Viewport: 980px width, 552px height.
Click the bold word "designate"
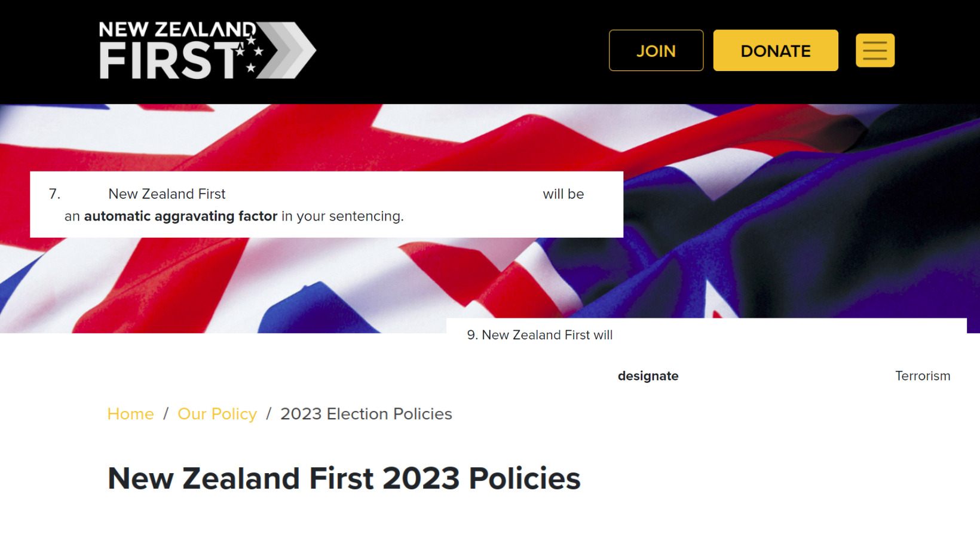pos(648,376)
